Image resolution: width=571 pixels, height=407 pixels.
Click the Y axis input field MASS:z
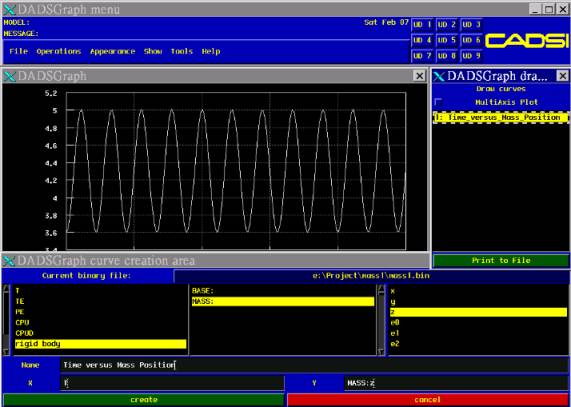(457, 383)
